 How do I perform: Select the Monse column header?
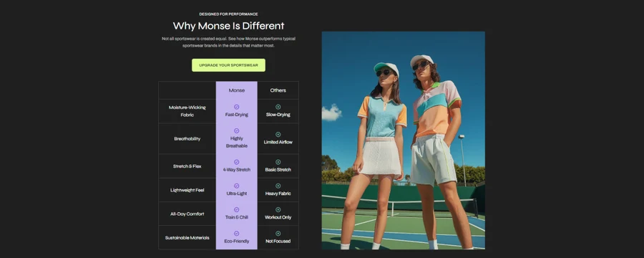coord(237,90)
